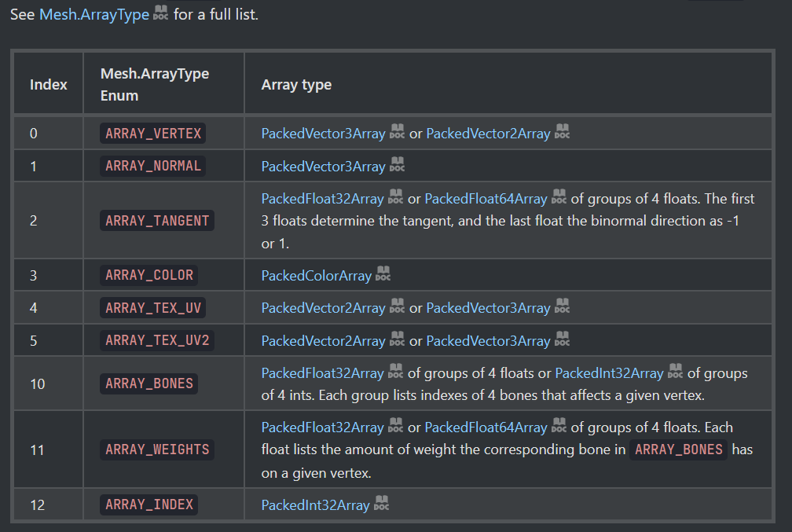Image resolution: width=792 pixels, height=532 pixels.
Task: Click the ARRAY_WEIGHTS enum code label
Action: [x=157, y=449]
